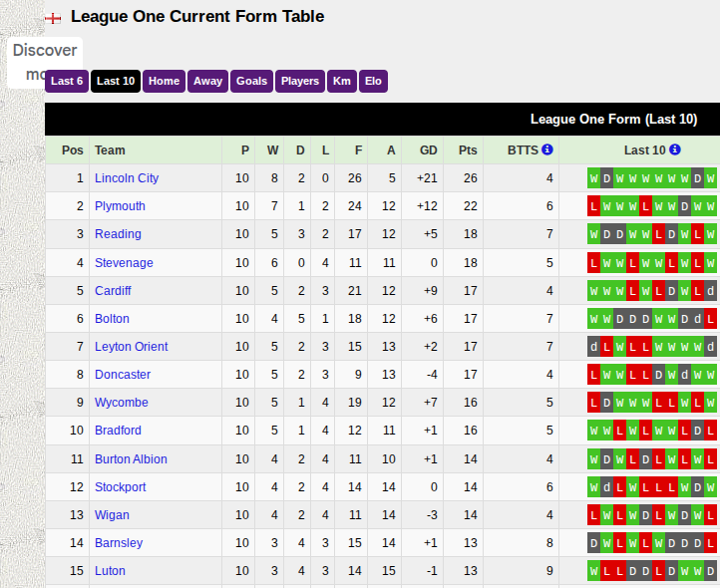This screenshot has width=720, height=588.
Task: Open the Elo ratings tab
Action: coord(373,81)
